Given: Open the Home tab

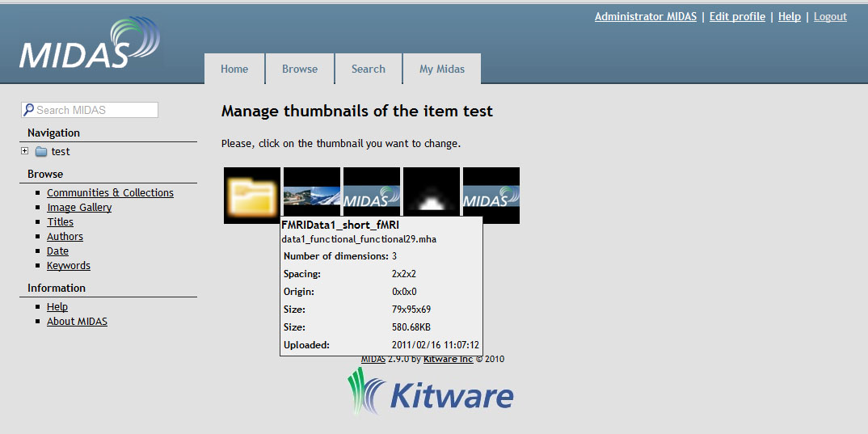Looking at the screenshot, I should click(x=234, y=70).
